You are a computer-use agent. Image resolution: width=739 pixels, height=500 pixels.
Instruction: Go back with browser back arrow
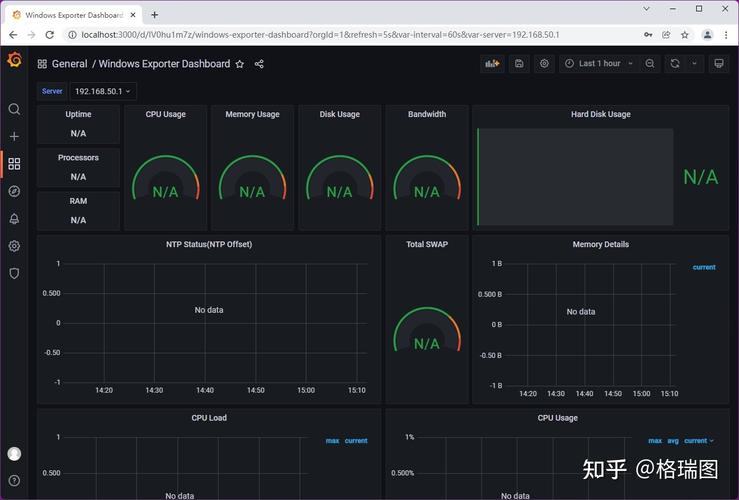click(13, 35)
